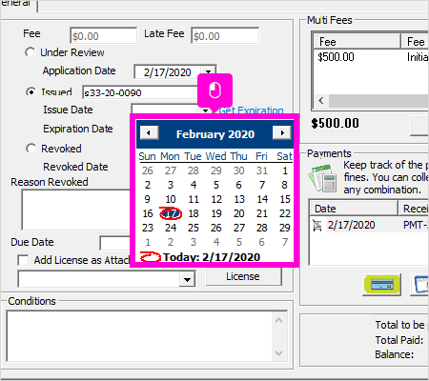Expand the combo box beside License button

click(187, 279)
